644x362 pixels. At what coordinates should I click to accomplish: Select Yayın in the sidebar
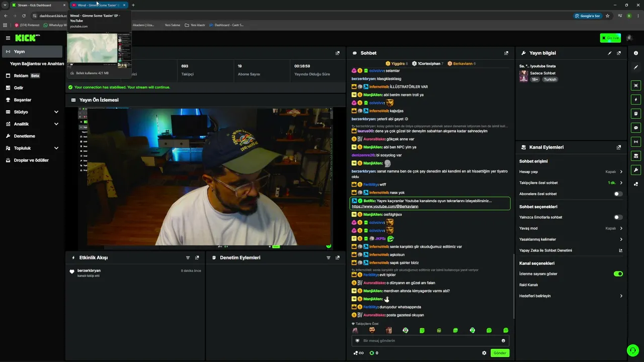33,52
